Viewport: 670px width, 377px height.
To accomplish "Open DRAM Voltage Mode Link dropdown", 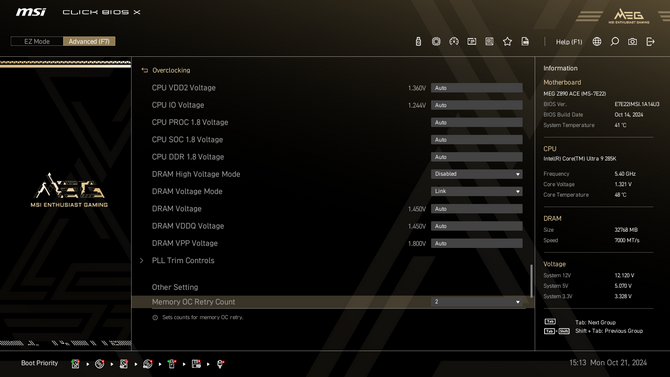I will click(476, 191).
